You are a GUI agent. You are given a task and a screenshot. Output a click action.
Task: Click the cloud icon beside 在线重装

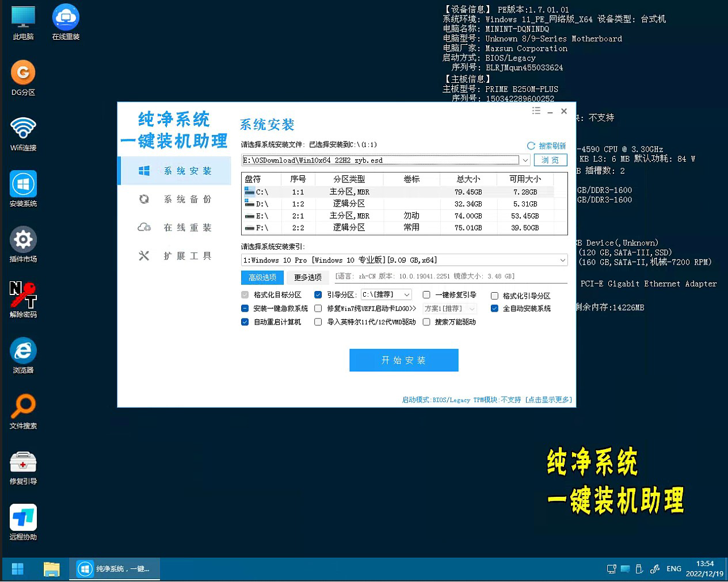click(x=144, y=227)
